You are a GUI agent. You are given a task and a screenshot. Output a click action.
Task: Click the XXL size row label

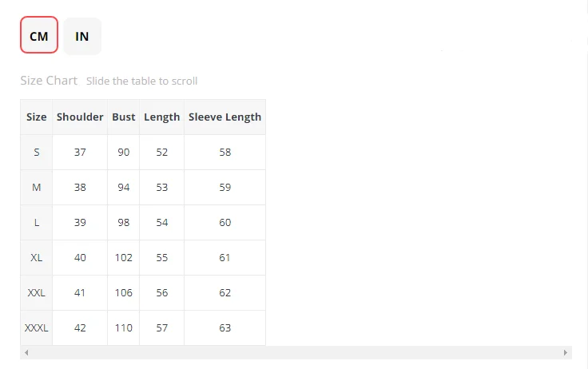(37, 293)
